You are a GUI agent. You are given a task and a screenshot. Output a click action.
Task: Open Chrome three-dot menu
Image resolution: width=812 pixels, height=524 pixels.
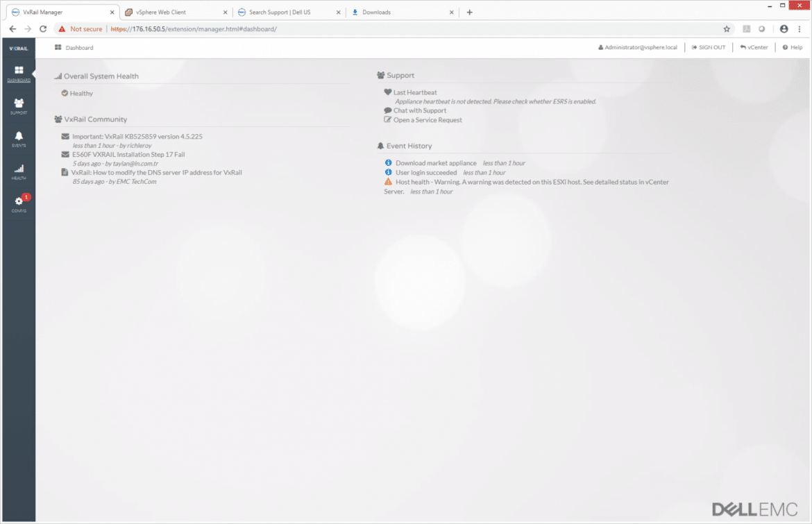pos(800,29)
